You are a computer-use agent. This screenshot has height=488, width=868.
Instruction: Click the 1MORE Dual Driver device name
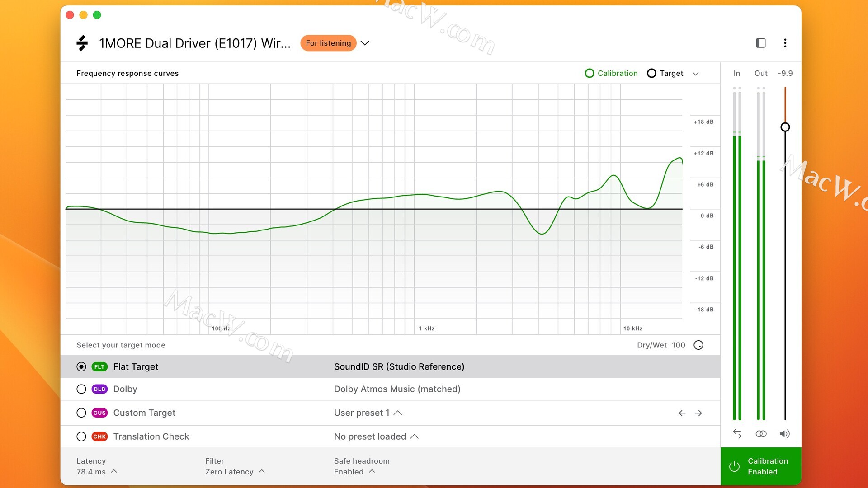pos(195,43)
